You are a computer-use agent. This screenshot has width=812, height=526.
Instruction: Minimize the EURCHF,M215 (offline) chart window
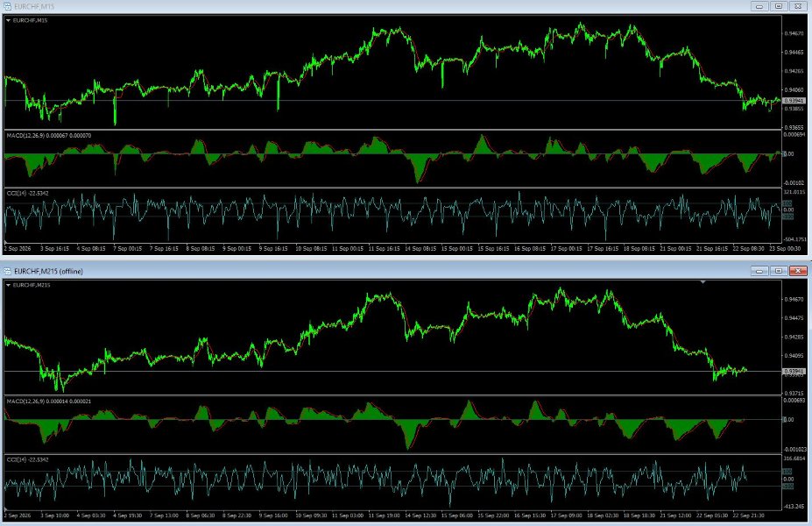tap(759, 271)
